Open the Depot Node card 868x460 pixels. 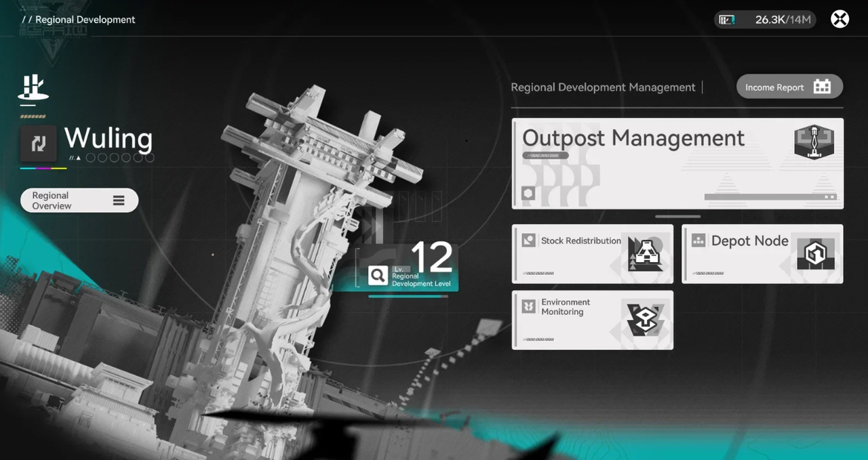tap(763, 254)
